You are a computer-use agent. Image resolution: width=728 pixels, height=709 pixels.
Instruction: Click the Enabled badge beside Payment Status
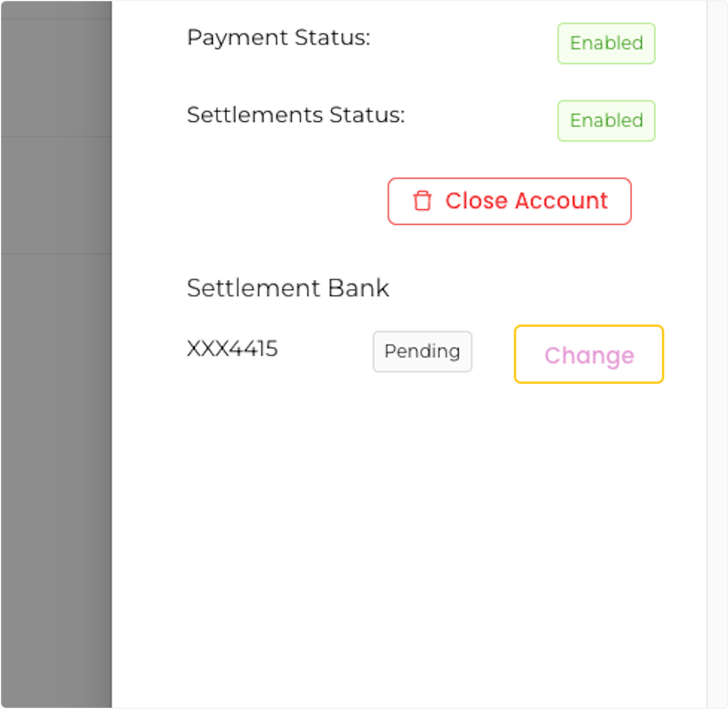tap(606, 43)
